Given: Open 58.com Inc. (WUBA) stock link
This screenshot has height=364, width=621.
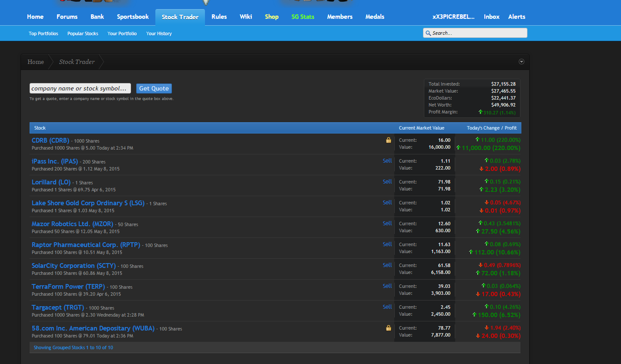Looking at the screenshot, I should pos(93,328).
